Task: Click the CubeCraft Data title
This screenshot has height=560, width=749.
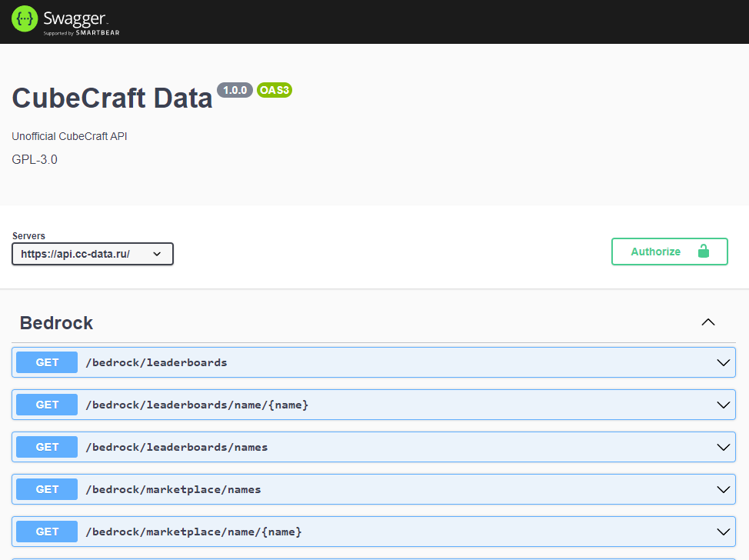Action: click(x=112, y=98)
